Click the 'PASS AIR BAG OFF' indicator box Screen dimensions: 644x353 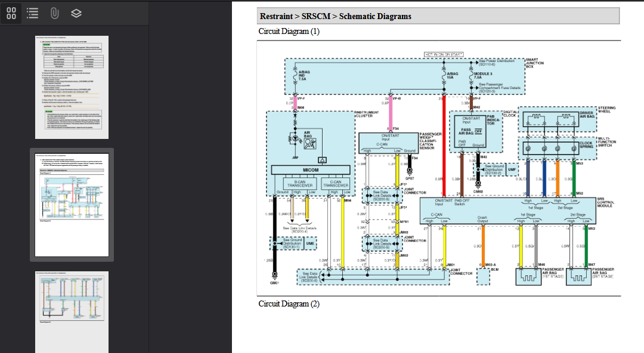pos(470,132)
